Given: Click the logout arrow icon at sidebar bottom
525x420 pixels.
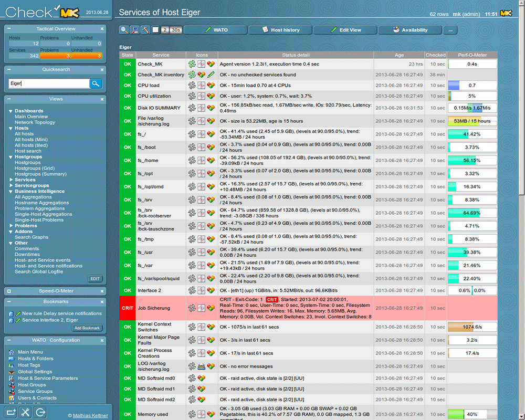Looking at the screenshot, I should (40, 412).
